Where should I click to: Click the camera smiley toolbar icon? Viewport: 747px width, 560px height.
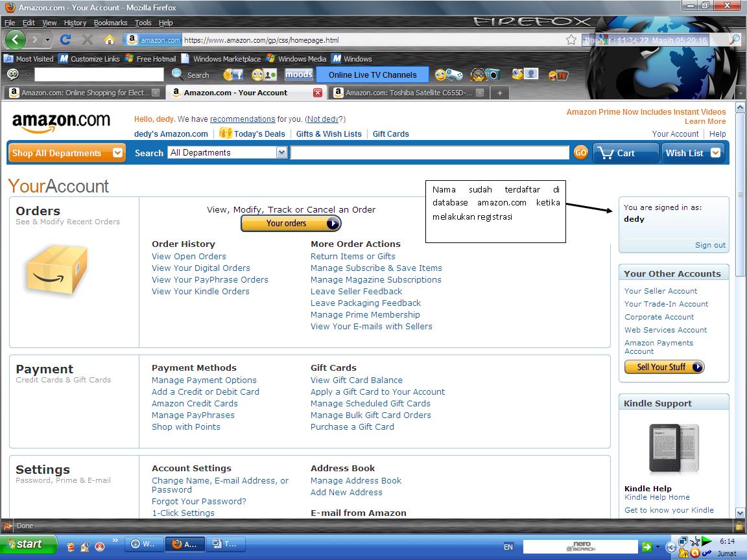[486, 75]
